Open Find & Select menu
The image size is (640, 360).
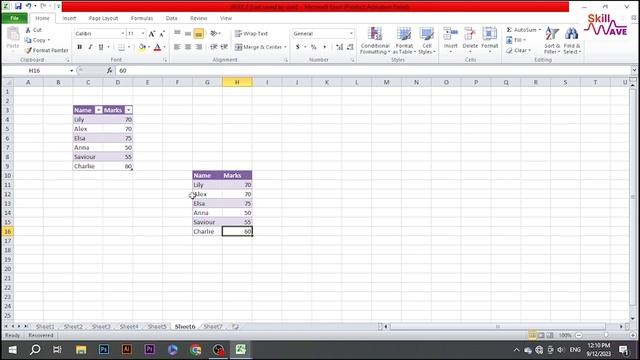pos(572,40)
